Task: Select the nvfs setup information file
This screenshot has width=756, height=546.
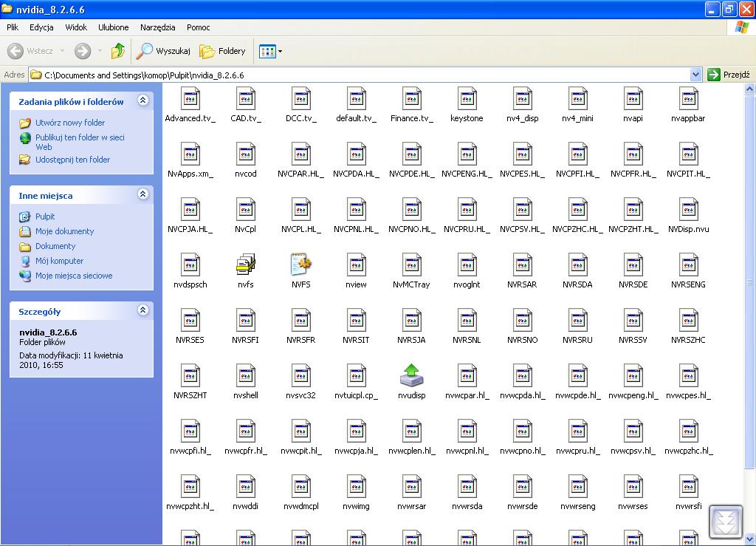Action: (245, 265)
